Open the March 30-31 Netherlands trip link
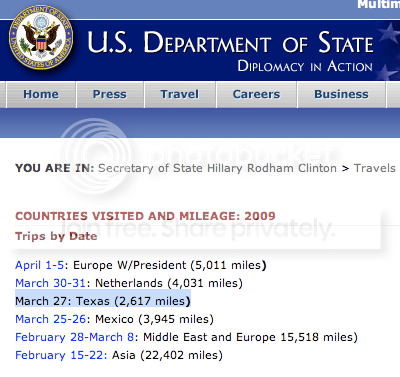Screen dimensions: 400x377 (x=50, y=283)
